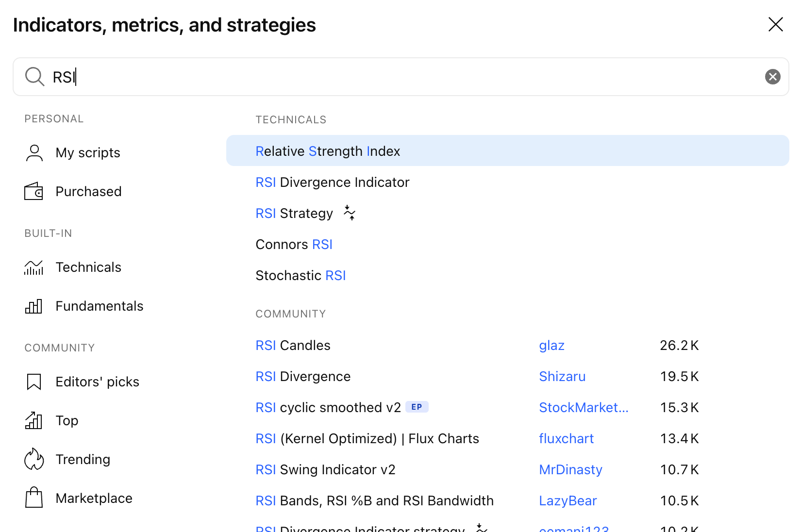
Task: Click the Editors' picks bookmark icon
Action: point(34,382)
